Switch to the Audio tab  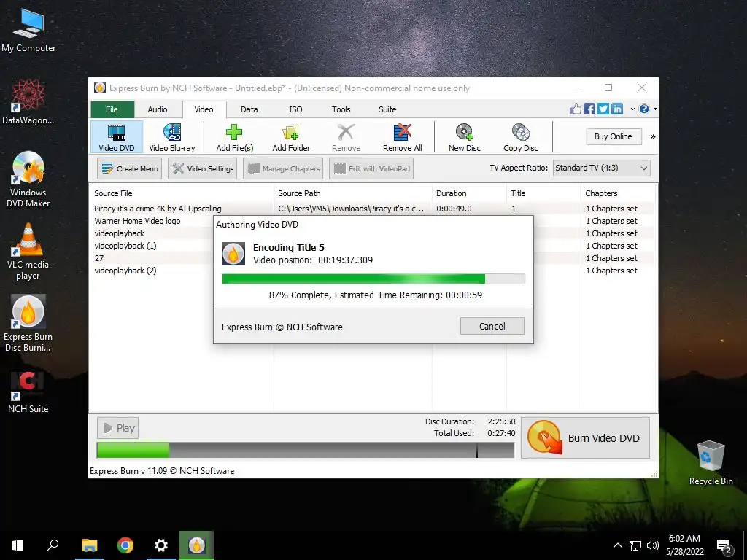158,109
